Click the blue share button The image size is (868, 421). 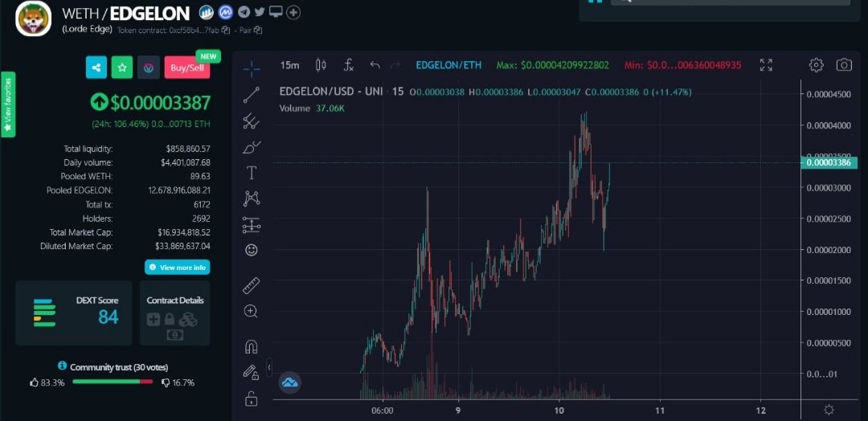[x=96, y=67]
